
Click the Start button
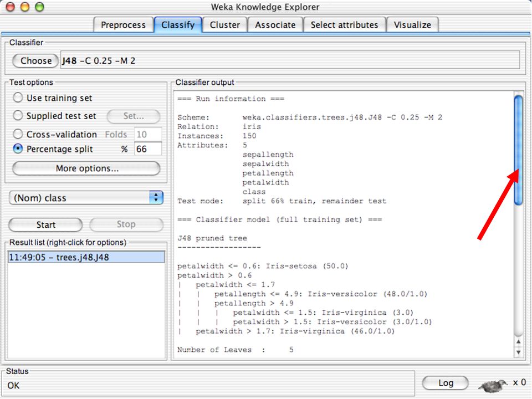(45, 224)
